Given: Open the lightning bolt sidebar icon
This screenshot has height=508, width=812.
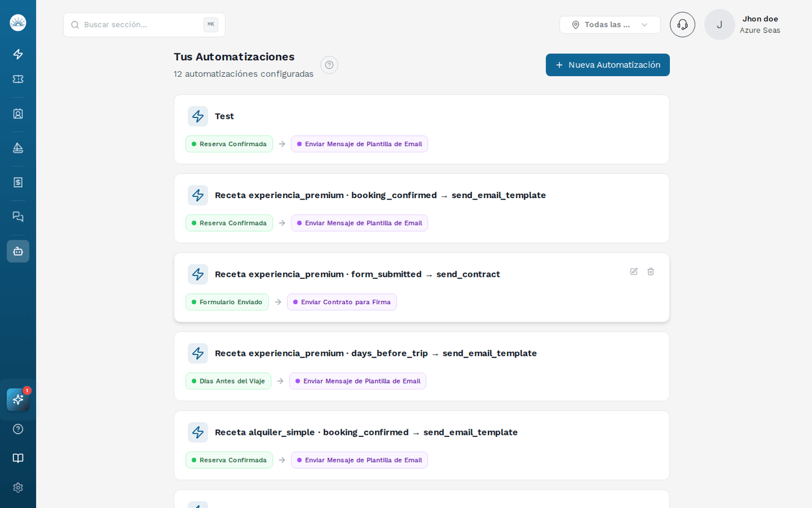Looking at the screenshot, I should [18, 54].
